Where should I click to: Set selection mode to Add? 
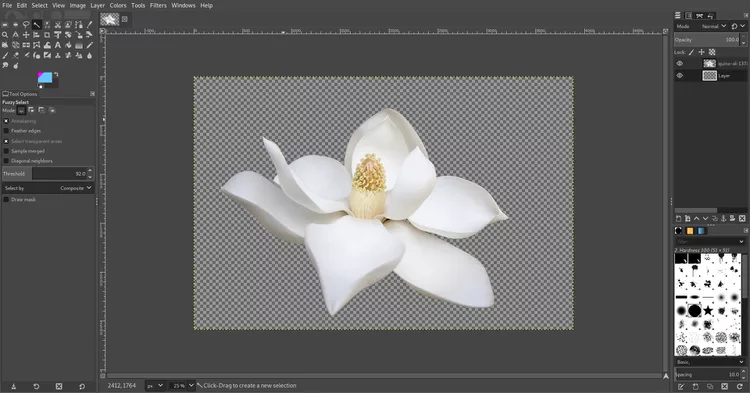pos(32,110)
